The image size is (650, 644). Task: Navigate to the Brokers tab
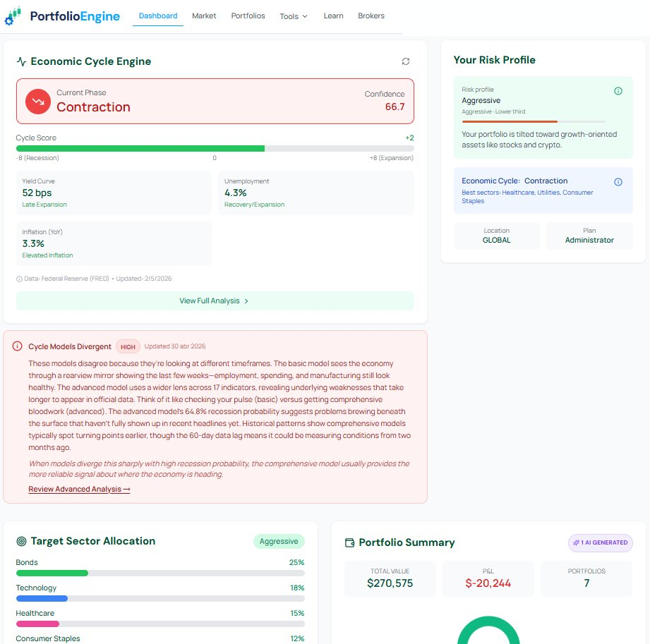coord(371,16)
